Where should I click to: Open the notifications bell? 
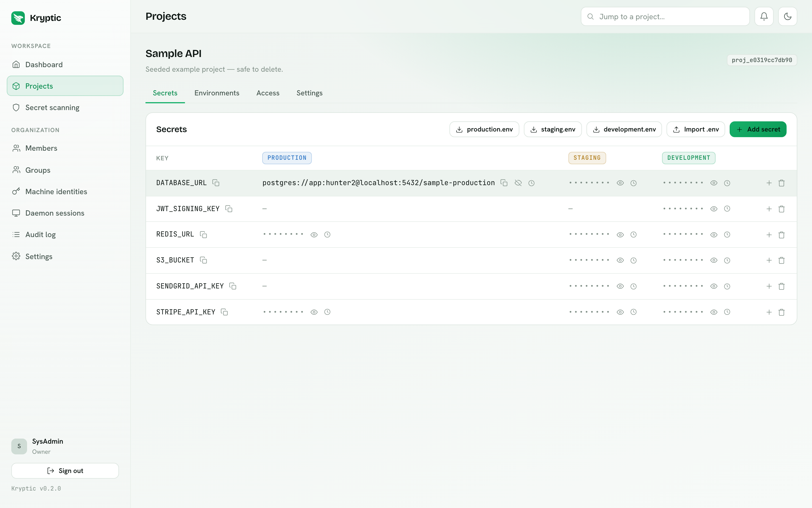click(x=764, y=16)
